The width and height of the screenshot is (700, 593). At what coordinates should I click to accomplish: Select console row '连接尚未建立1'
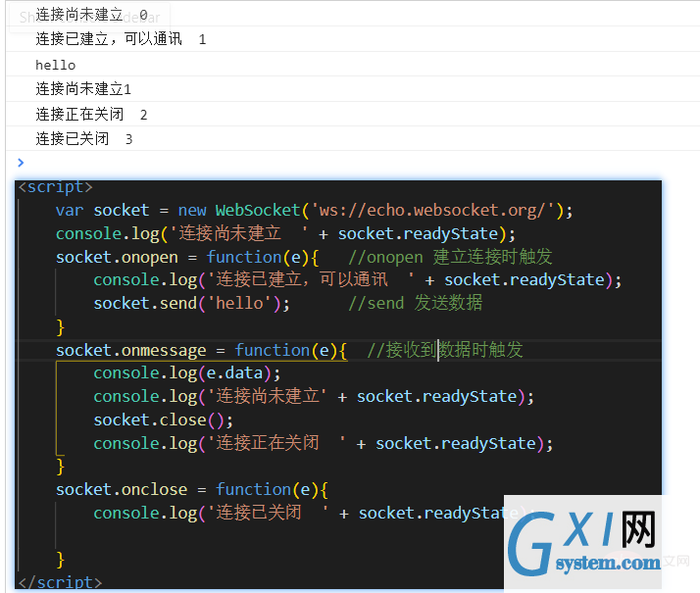tap(353, 89)
